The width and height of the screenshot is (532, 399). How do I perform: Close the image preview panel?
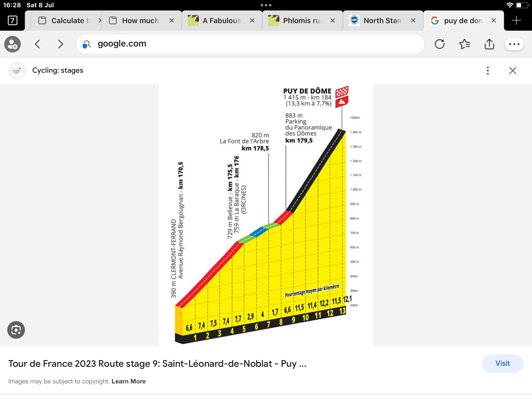pos(513,71)
